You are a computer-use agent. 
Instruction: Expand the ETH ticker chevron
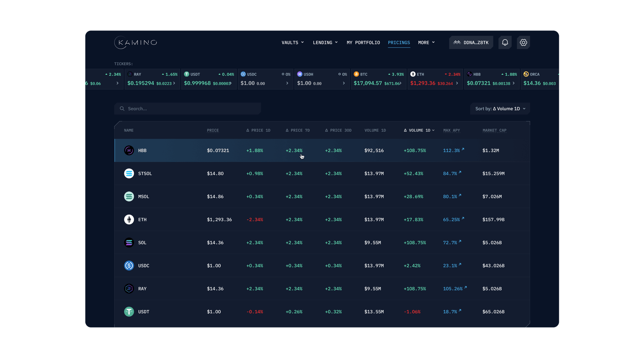pyautogui.click(x=457, y=83)
